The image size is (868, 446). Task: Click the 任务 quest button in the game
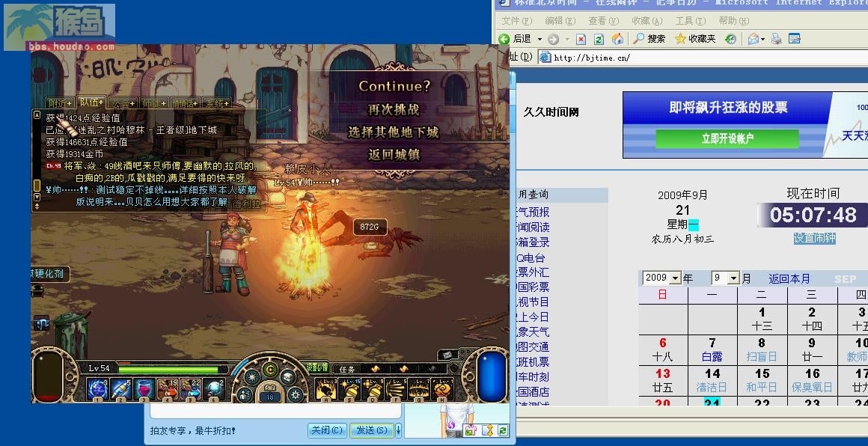click(x=347, y=369)
